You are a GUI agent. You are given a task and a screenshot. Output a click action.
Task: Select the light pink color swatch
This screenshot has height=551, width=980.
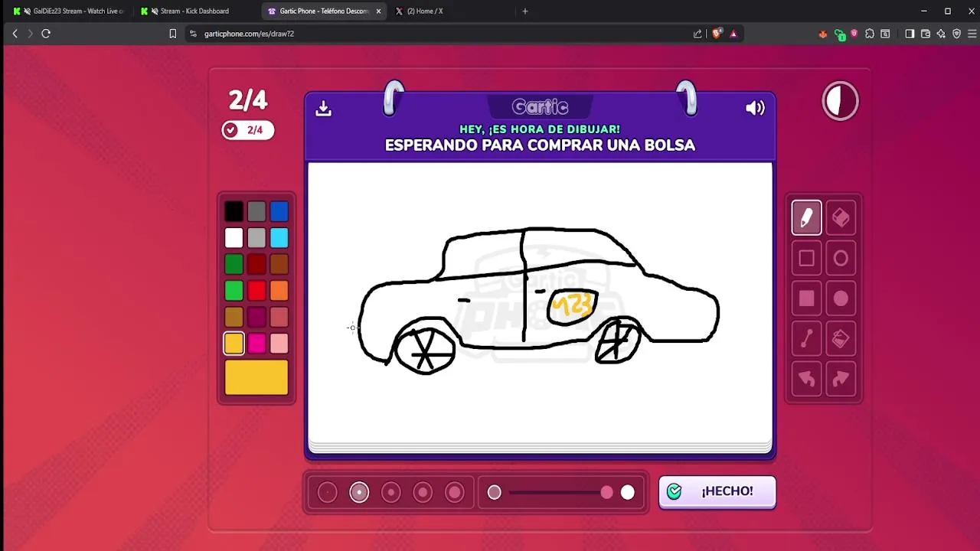[279, 344]
